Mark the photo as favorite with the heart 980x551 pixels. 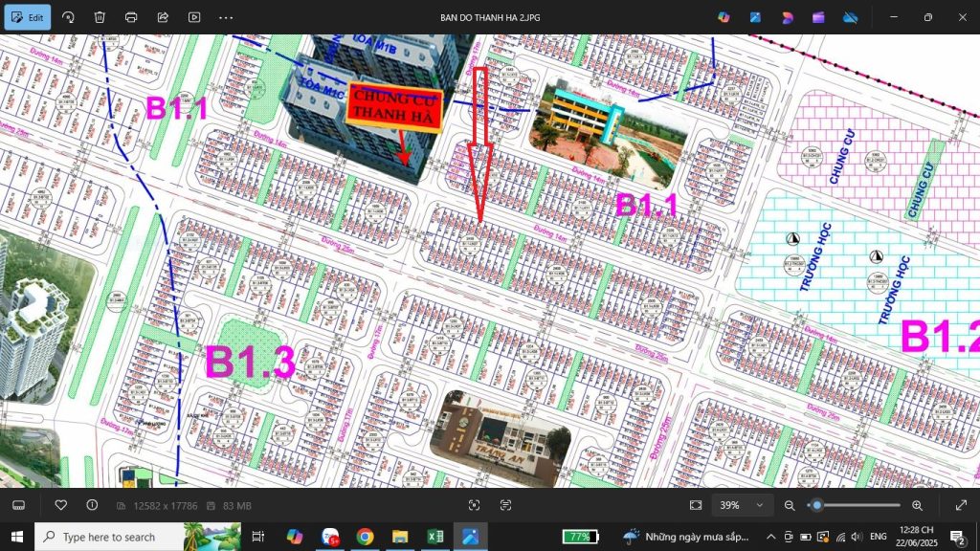click(x=60, y=505)
